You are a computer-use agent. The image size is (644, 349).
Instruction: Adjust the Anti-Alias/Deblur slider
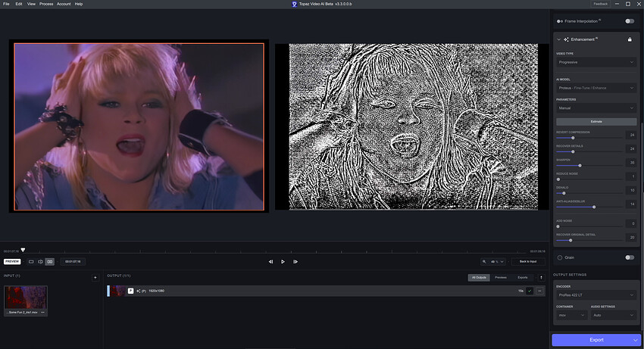click(x=589, y=207)
